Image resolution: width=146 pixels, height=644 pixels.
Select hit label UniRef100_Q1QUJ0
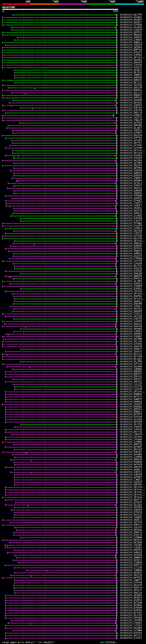tap(131, 351)
